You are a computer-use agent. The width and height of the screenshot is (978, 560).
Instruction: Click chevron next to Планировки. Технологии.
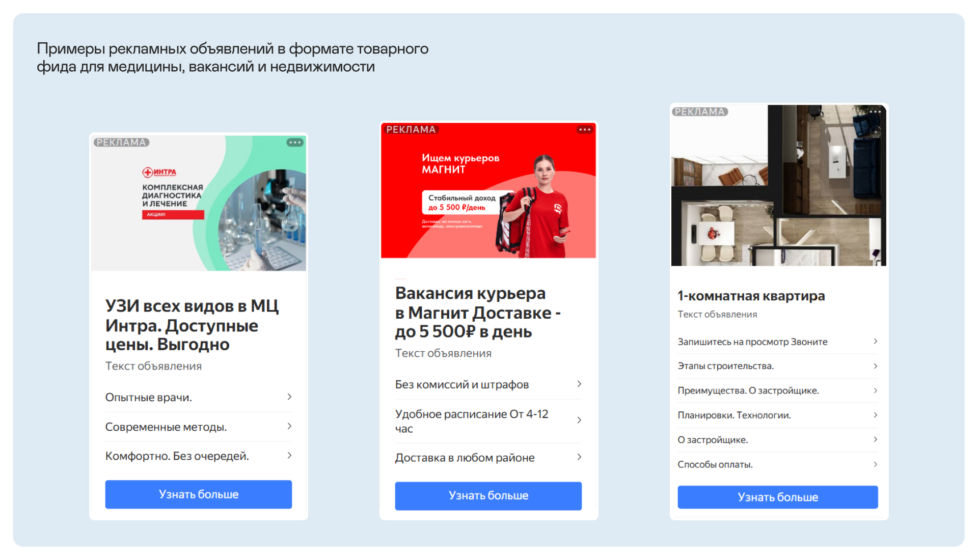(875, 415)
